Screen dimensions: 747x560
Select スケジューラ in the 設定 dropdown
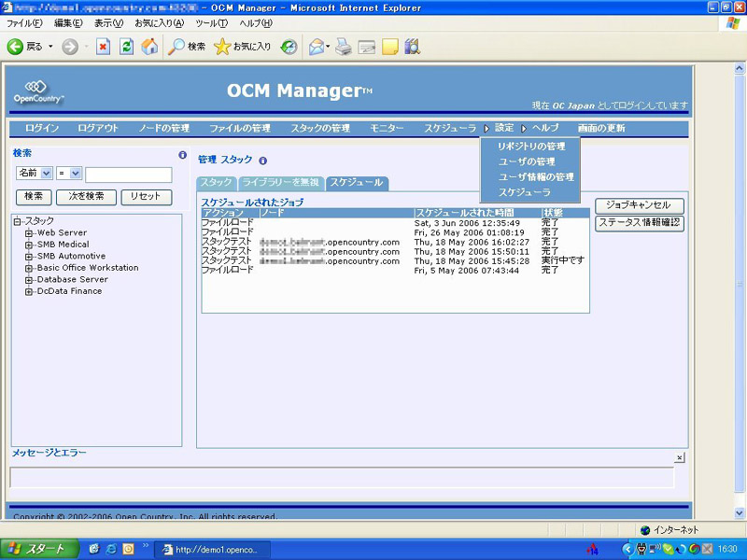(524, 192)
